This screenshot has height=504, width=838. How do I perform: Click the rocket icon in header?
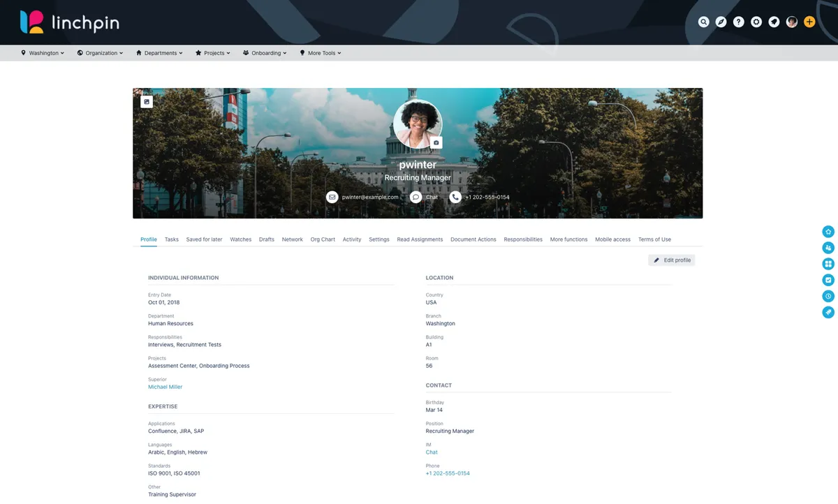774,22
